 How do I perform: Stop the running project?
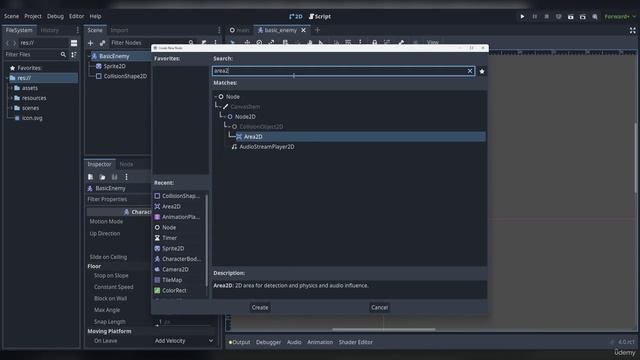547,17
